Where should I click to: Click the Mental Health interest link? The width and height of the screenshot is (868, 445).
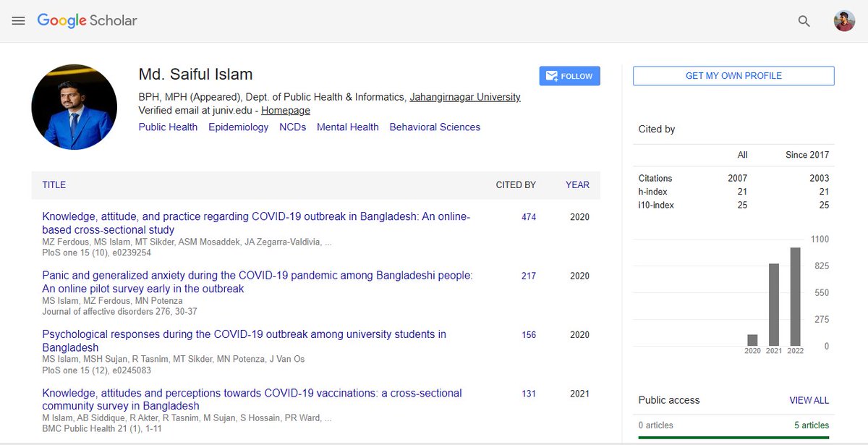(x=347, y=127)
